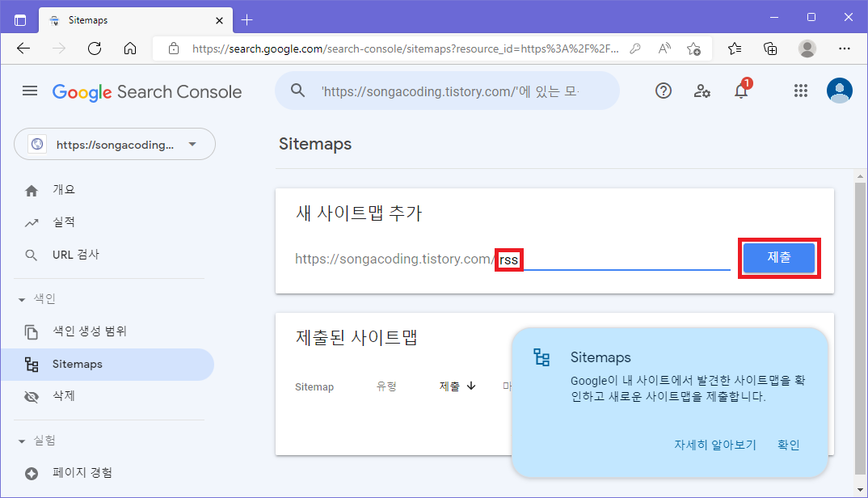Open Google account avatar menu

click(x=839, y=91)
